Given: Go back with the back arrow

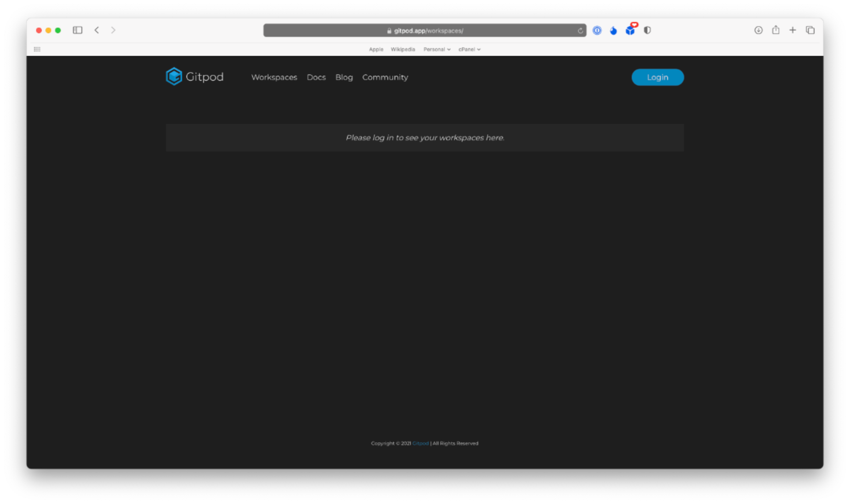Looking at the screenshot, I should coord(97,30).
